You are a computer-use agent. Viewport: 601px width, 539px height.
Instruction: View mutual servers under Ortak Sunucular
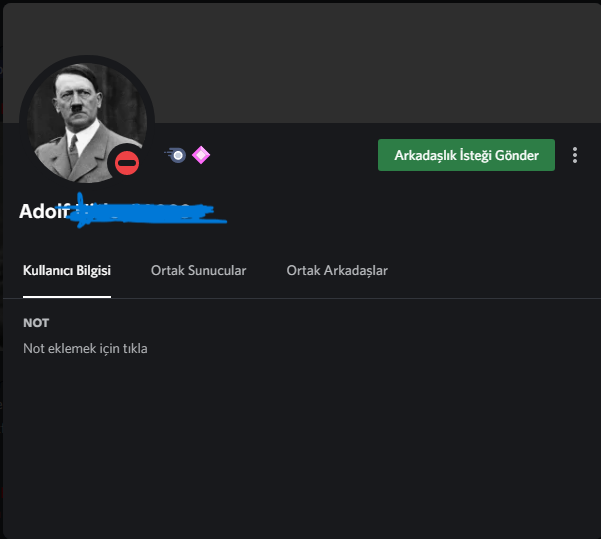[x=199, y=271]
